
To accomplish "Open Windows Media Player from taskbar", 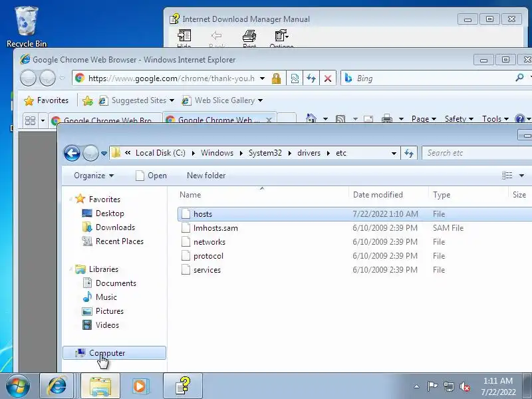I will click(x=140, y=386).
